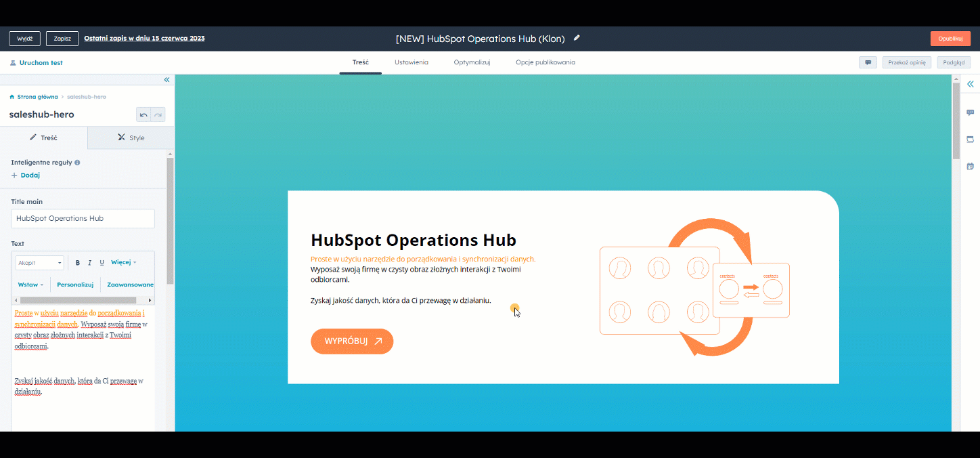
Task: Collapse the left sidebar with the double chevron
Action: click(x=166, y=80)
